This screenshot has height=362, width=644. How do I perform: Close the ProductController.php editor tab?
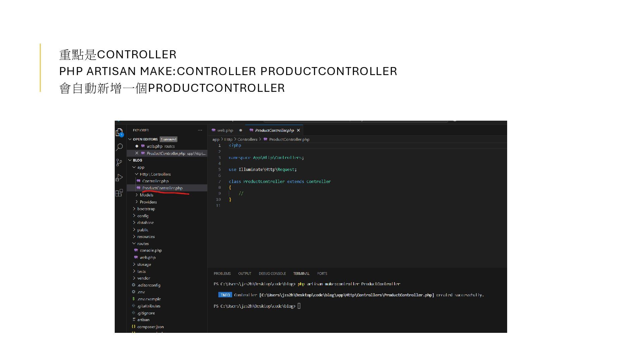[x=298, y=130]
